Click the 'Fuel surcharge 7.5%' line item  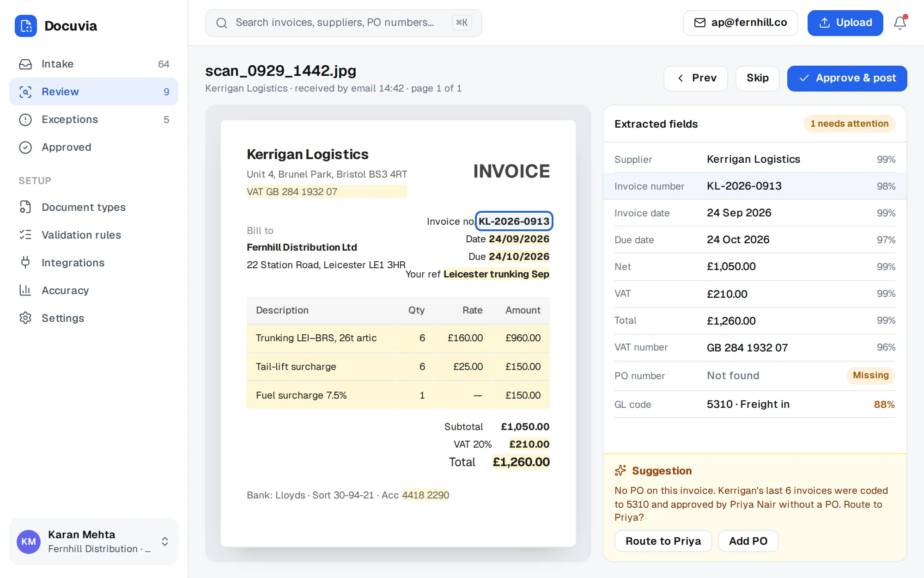point(398,395)
